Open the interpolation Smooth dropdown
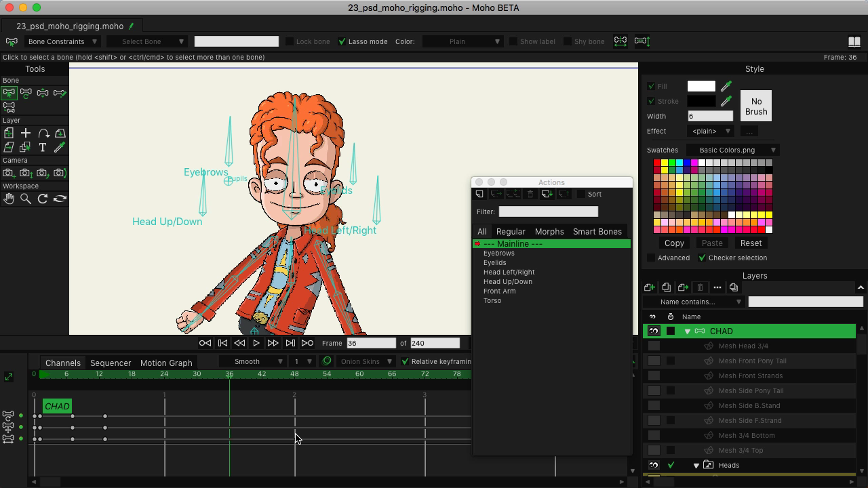The image size is (868, 488). [x=253, y=361]
